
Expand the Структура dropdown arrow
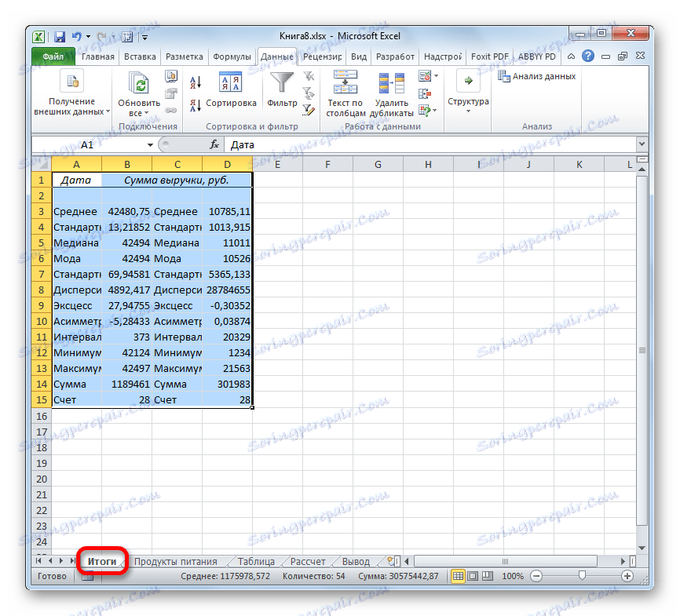(468, 111)
